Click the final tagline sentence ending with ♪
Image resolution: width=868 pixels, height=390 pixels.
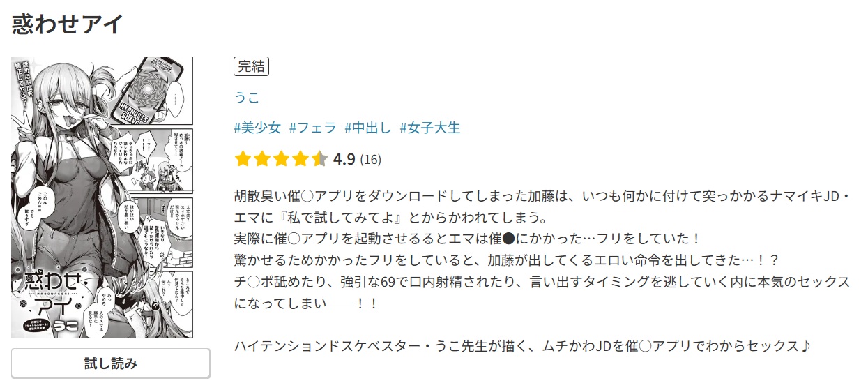coord(522,346)
